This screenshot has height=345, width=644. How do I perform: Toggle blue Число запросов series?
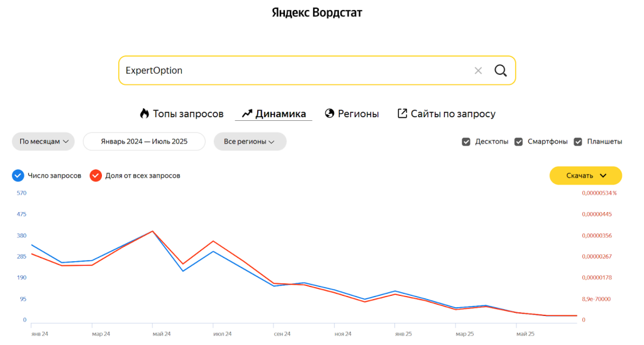(18, 176)
